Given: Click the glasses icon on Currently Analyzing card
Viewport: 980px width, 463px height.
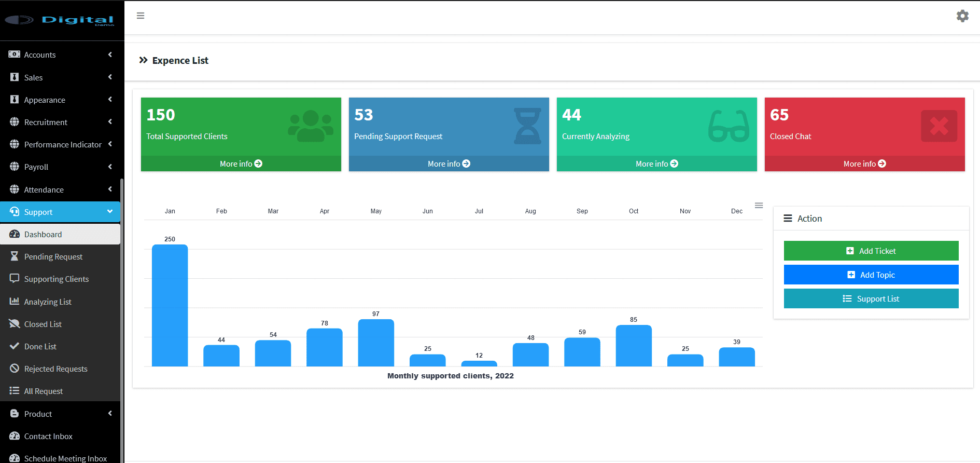Looking at the screenshot, I should pyautogui.click(x=729, y=126).
